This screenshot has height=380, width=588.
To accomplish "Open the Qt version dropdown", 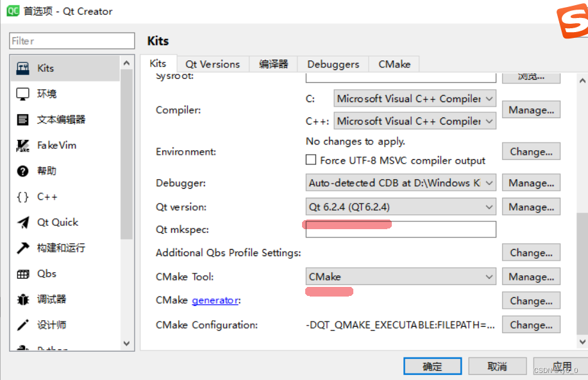I will point(401,207).
